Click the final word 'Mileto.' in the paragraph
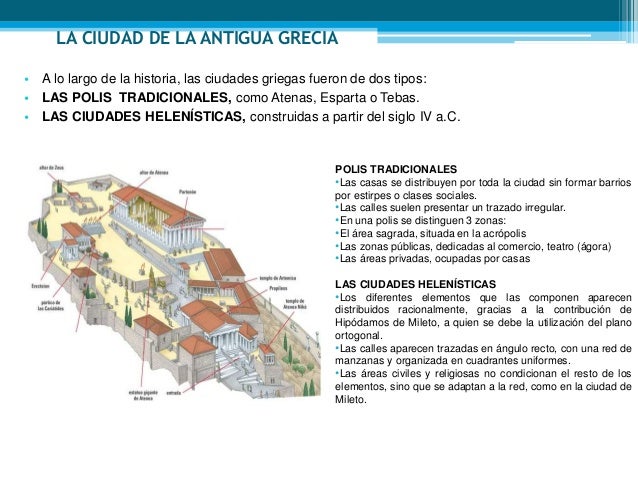This screenshot has width=638, height=479. click(351, 399)
